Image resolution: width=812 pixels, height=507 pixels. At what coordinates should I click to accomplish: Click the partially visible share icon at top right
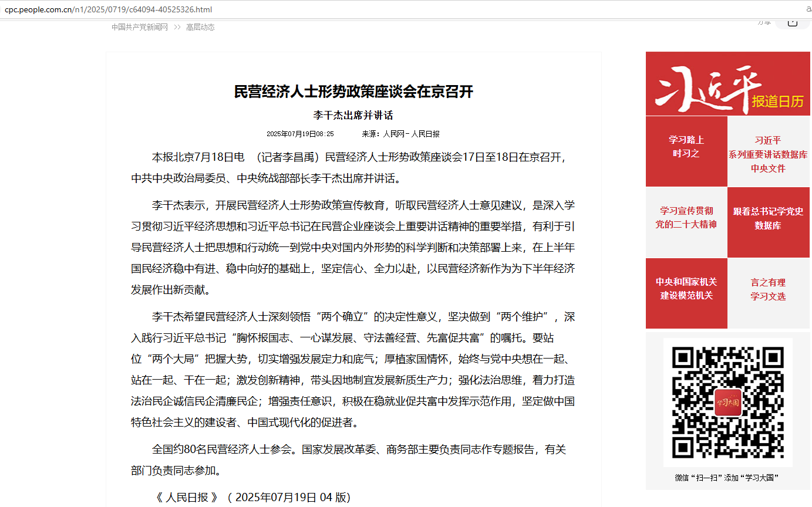792,23
